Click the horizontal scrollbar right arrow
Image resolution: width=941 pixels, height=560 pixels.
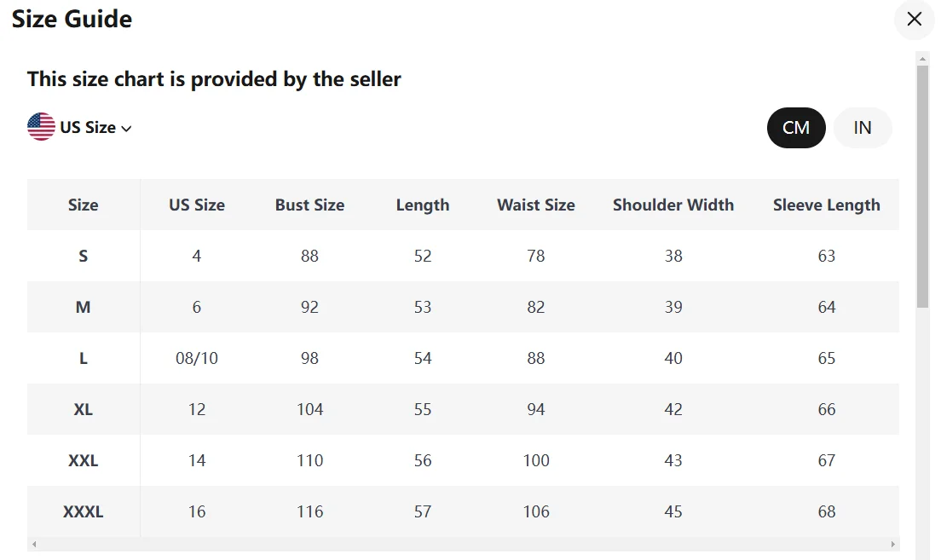coord(893,545)
